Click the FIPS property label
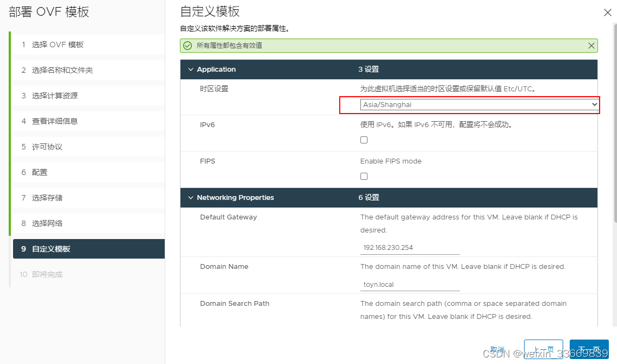This screenshot has height=364, width=617. [x=207, y=161]
